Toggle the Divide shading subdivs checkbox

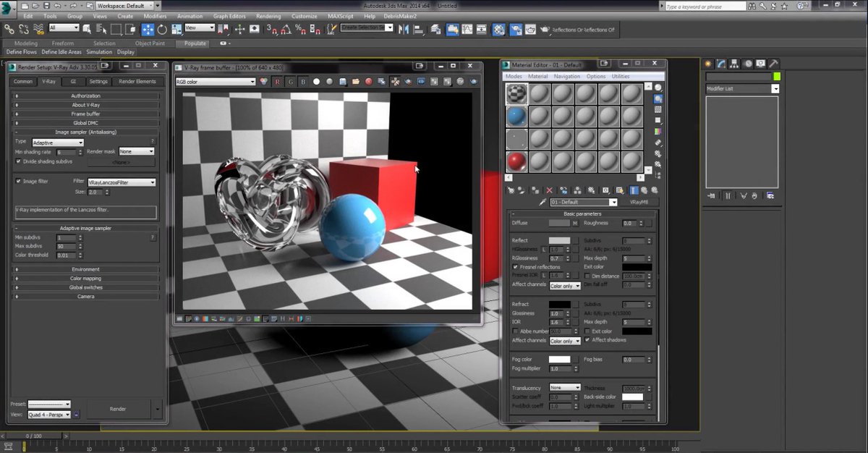[17, 161]
